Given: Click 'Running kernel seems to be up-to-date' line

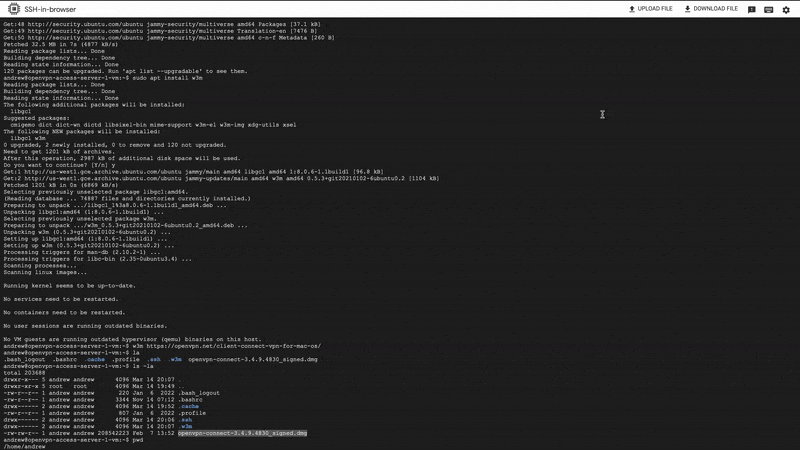Looking at the screenshot, I should coord(66,285).
